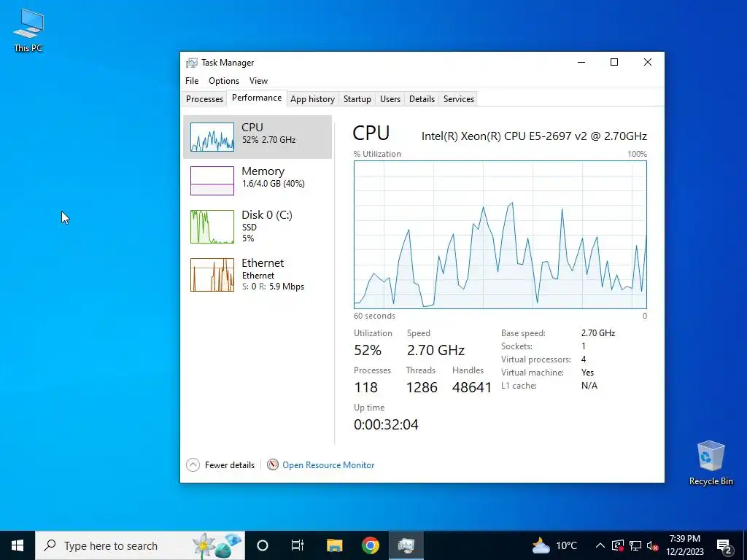This screenshot has height=560, width=747.
Task: Click the Performance tab
Action: [256, 98]
